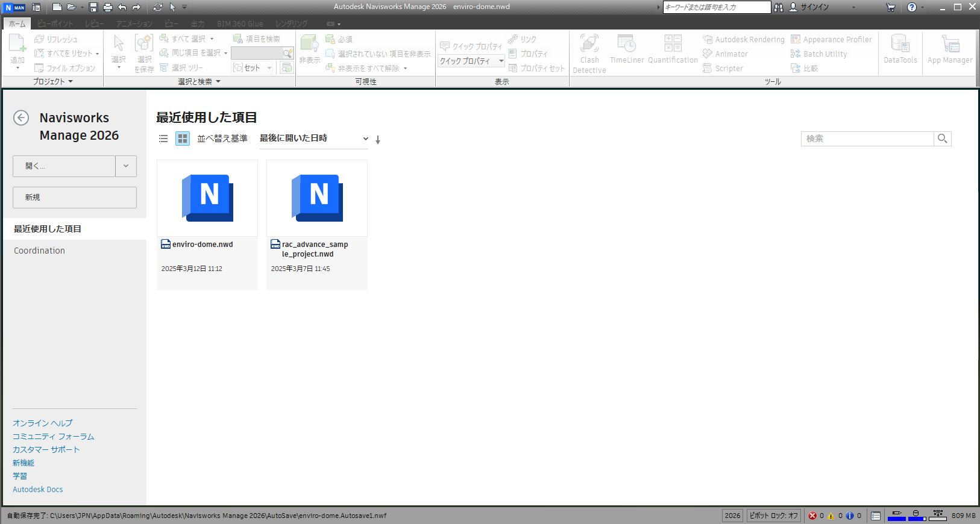This screenshot has height=524, width=980.
Task: Click the back arrow next to Navisworks Manage 2026
Action: [21, 117]
